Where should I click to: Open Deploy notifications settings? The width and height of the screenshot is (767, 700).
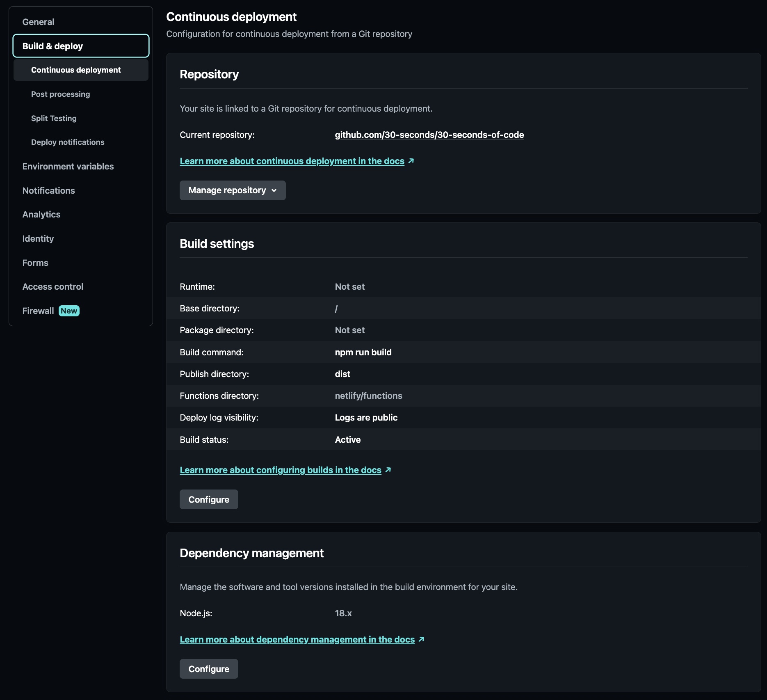tap(67, 142)
